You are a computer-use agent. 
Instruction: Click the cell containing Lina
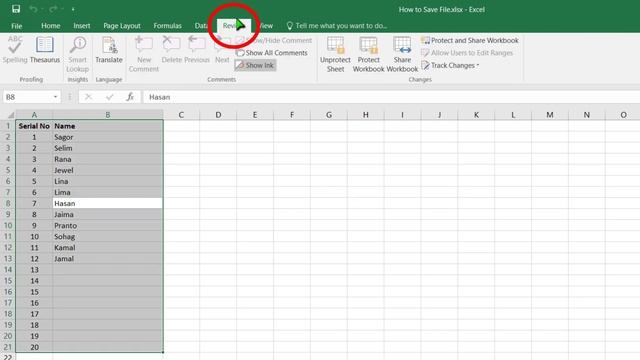click(108, 181)
